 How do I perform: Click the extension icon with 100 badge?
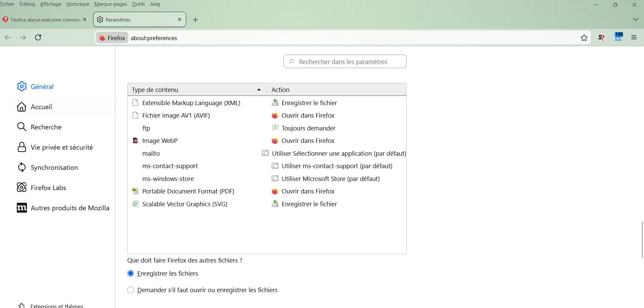point(618,37)
